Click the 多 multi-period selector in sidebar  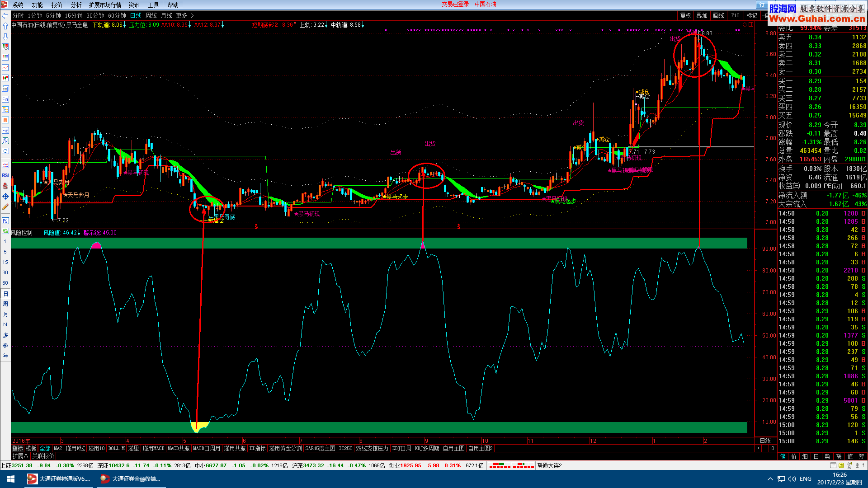[x=5, y=335]
